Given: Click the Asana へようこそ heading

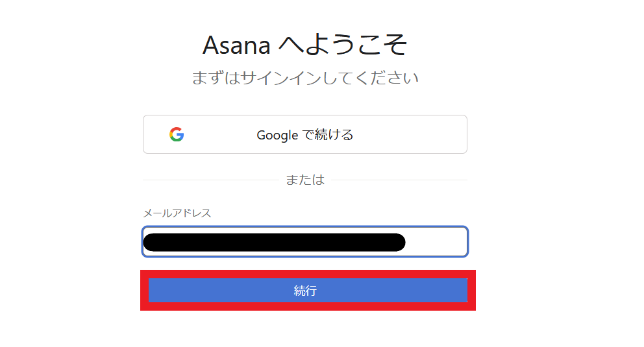Looking at the screenshot, I should 304,45.
